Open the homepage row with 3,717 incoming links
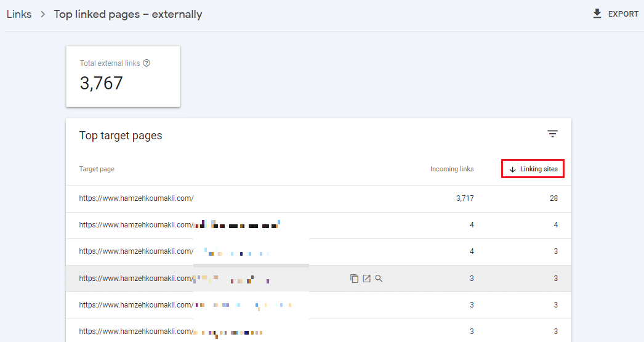644x342 pixels. point(136,198)
